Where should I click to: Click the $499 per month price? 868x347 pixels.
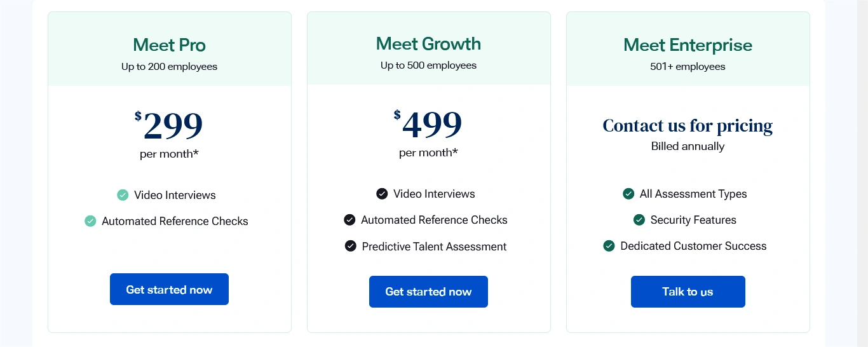click(x=428, y=125)
